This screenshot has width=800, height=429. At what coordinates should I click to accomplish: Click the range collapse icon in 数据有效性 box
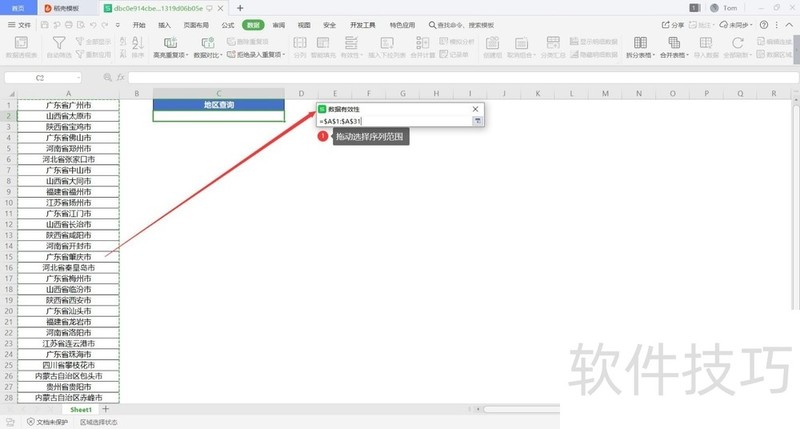(x=478, y=121)
